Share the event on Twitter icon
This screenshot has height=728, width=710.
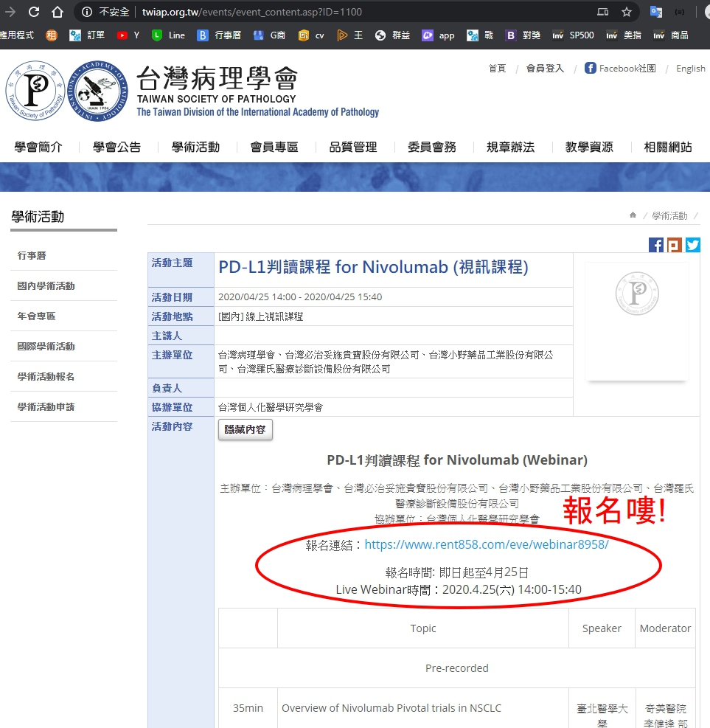point(693,245)
